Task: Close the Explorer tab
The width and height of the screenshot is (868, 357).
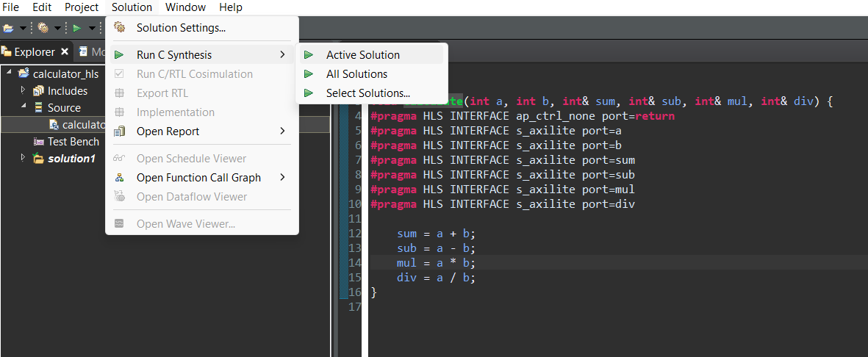Action: coord(64,51)
